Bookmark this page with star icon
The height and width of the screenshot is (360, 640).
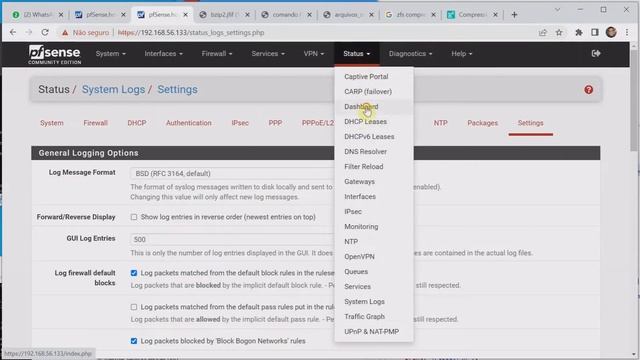pos(559,33)
